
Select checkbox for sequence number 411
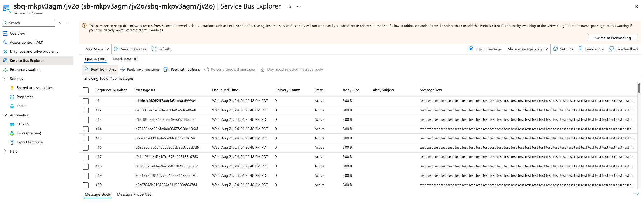coord(86,101)
